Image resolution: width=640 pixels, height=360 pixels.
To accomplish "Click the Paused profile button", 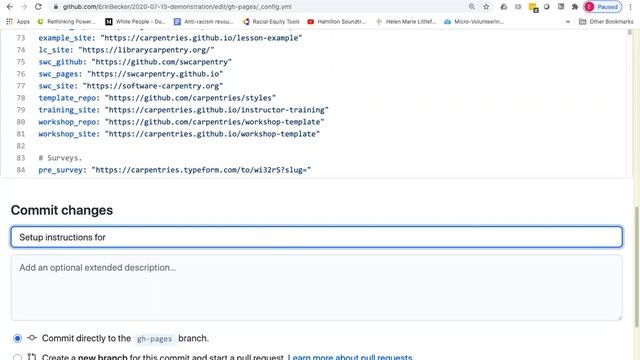I will 603,7.
